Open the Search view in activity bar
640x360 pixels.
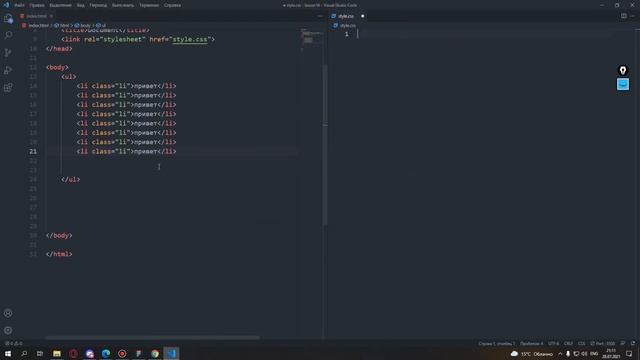tap(8, 36)
